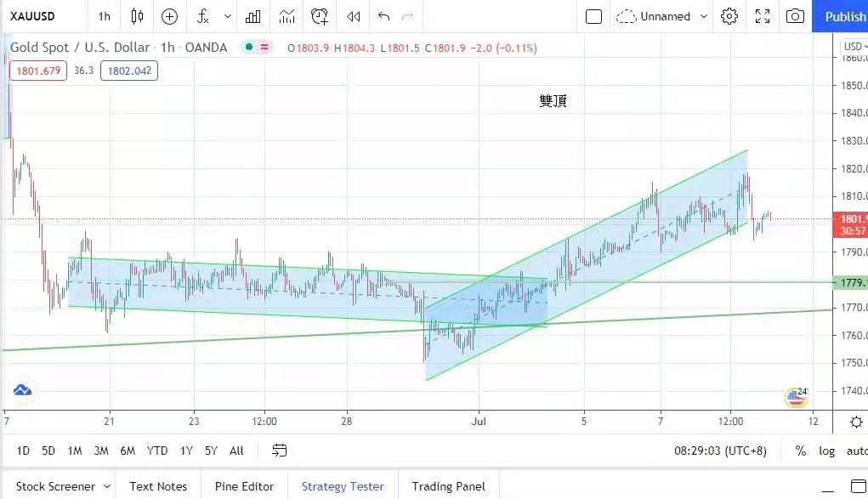
Task: Expand the Stock Screener dropdown
Action: [107, 486]
